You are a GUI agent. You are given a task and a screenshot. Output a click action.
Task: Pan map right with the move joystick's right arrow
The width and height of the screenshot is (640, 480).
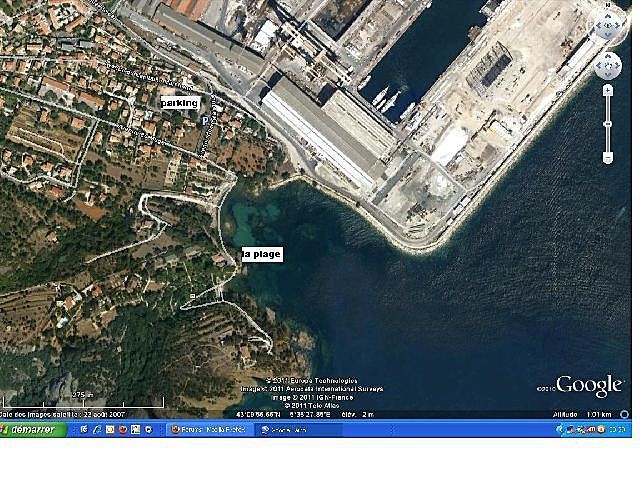617,65
